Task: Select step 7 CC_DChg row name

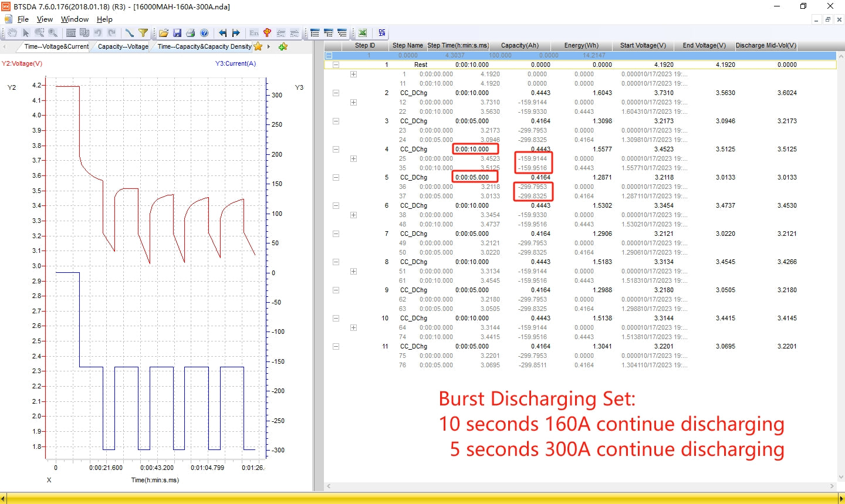Action: coord(413,234)
